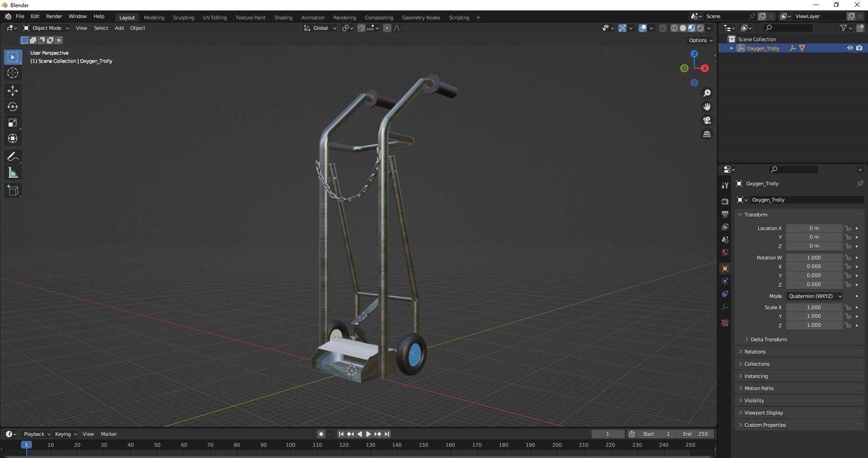Add a new workspace with plus button

[478, 18]
